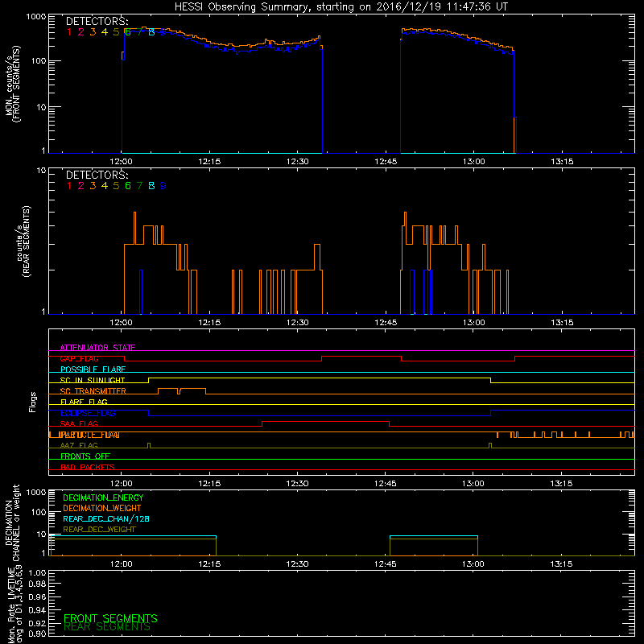This screenshot has height=644, width=644.
Task: Select pink detector 2 in front segments legend
Action: [x=81, y=32]
